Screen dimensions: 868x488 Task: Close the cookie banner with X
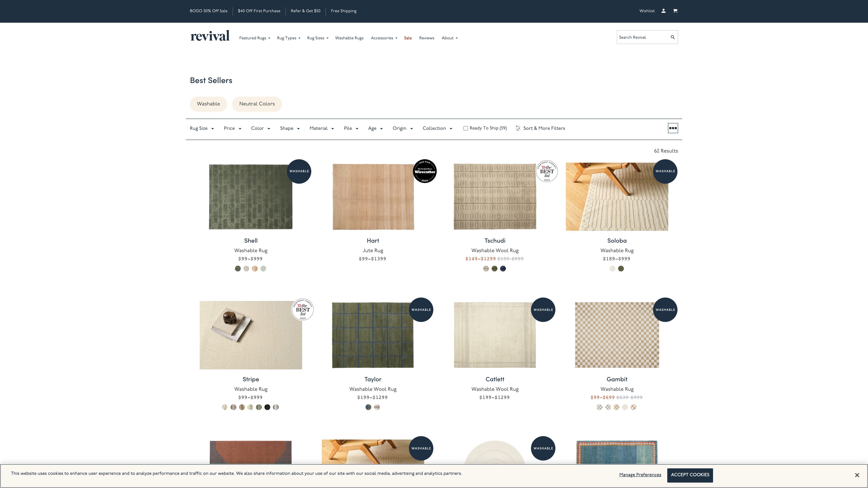pyautogui.click(x=856, y=475)
